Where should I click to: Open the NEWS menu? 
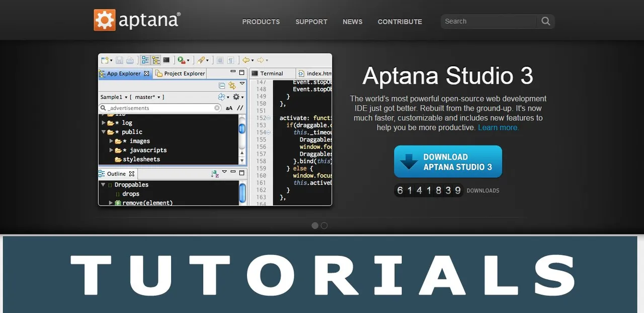click(352, 22)
